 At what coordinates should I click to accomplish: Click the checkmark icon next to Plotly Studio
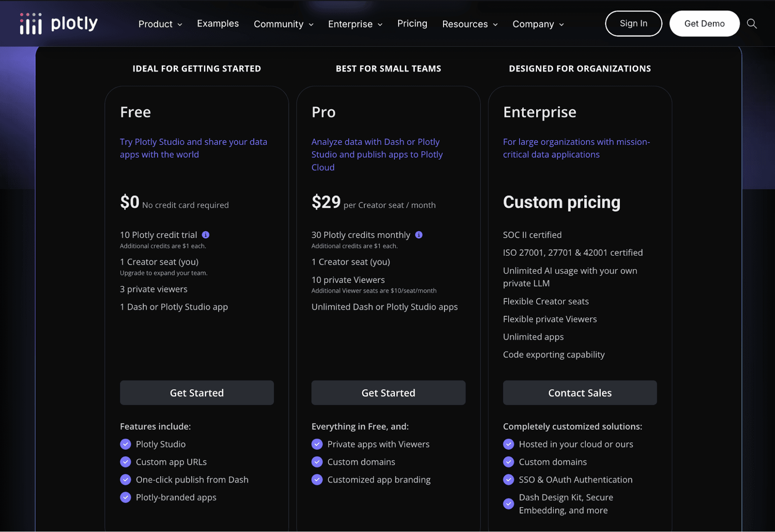point(126,444)
